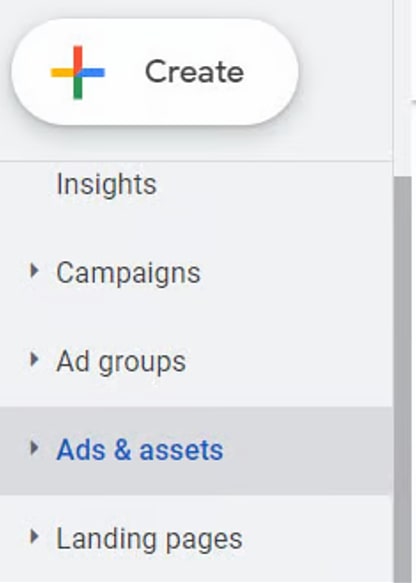Click the white pill area beside Create
This screenshot has width=416, height=583.
click(270, 72)
